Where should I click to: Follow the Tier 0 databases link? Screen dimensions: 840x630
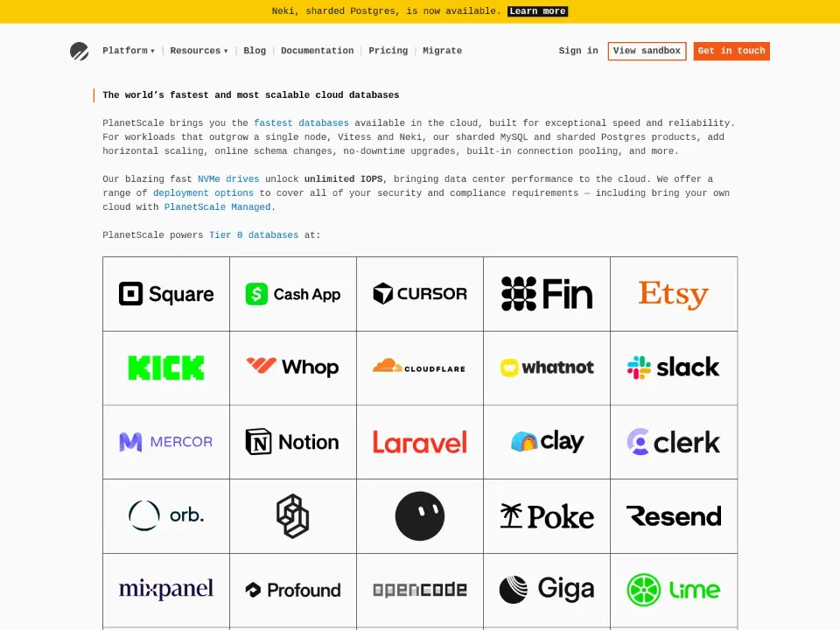[254, 234]
